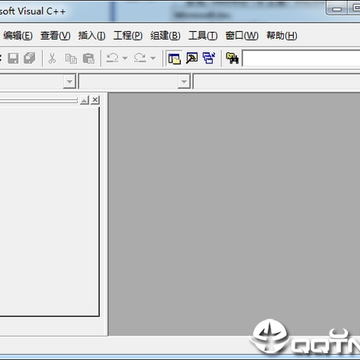Screen dimensions: 360x360
Task: Click the Cut scissors icon
Action: 52,58
